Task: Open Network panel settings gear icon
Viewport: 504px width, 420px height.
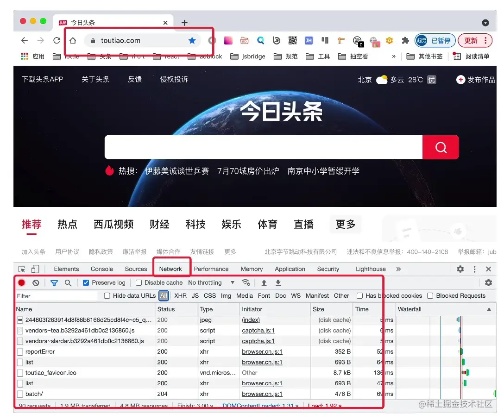Action: click(x=488, y=283)
